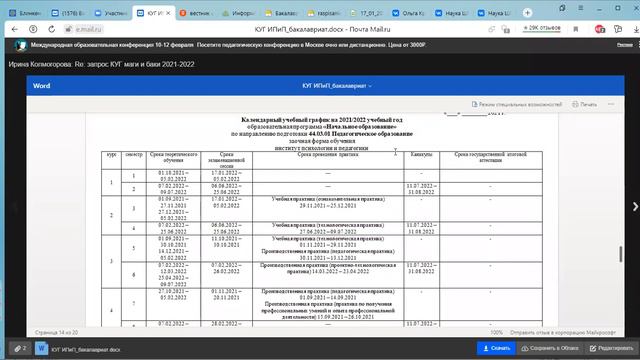Go to next attachment with right arrow
This screenshot has height=360, width=640.
click(x=635, y=207)
